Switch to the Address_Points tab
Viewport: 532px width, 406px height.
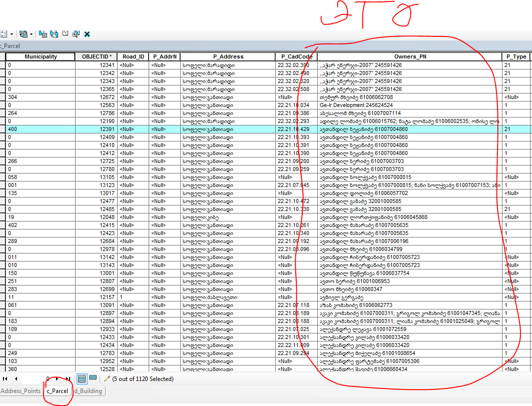[21, 391]
